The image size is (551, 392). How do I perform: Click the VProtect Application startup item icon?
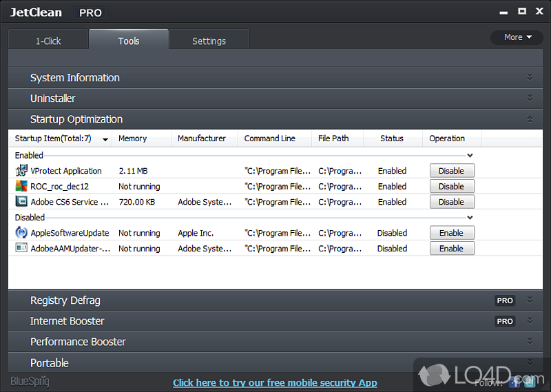21,171
